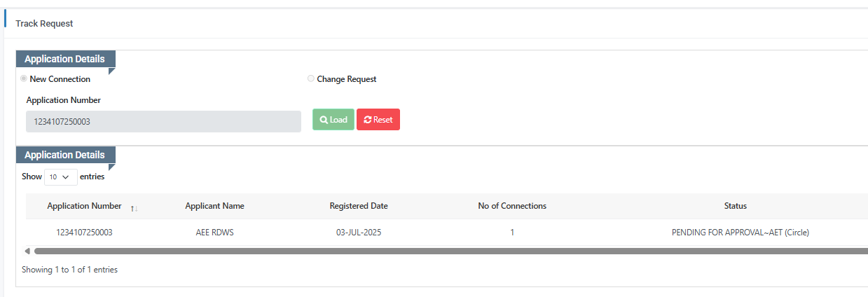This screenshot has width=868, height=297.
Task: Click the upper Application Details section label
Action: tap(64, 59)
